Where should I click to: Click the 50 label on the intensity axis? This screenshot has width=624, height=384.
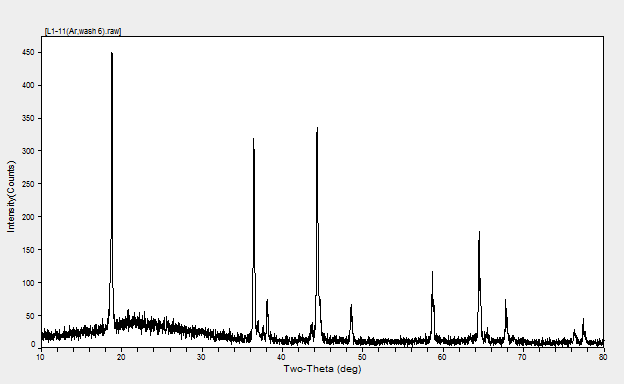coord(30,316)
